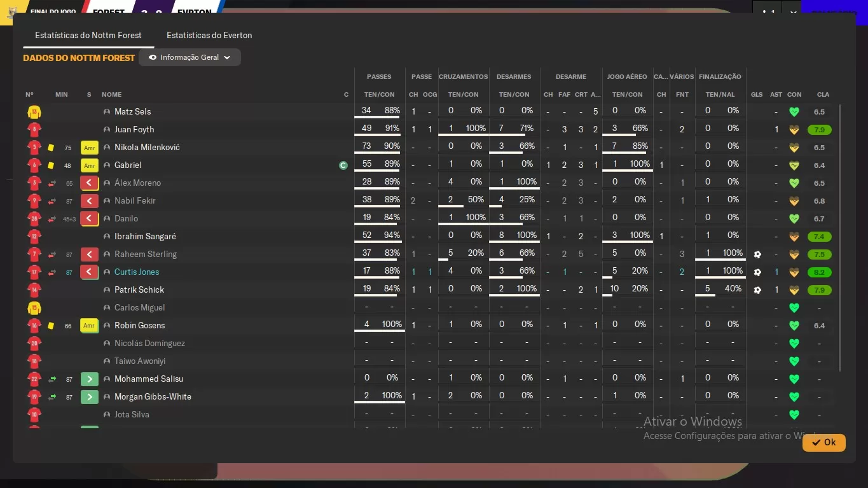Click Mohammed Salisu green subbed-on badge

(x=89, y=379)
